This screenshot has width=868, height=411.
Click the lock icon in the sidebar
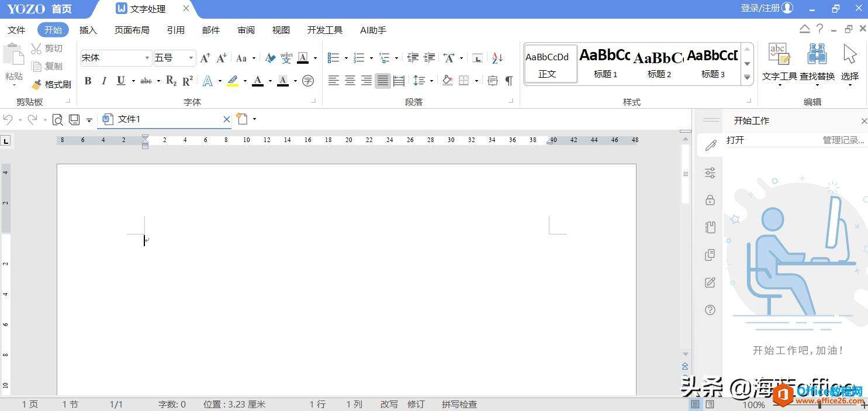click(710, 200)
